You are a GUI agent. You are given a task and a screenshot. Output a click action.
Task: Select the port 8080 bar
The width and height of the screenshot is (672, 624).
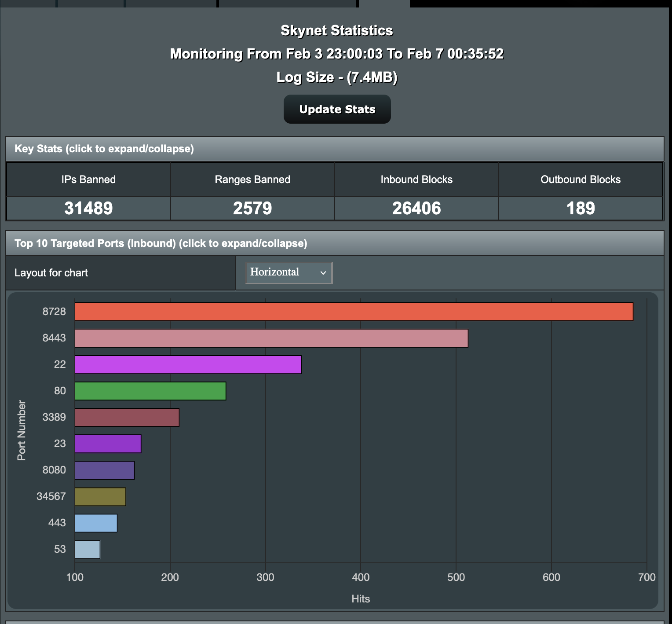105,470
